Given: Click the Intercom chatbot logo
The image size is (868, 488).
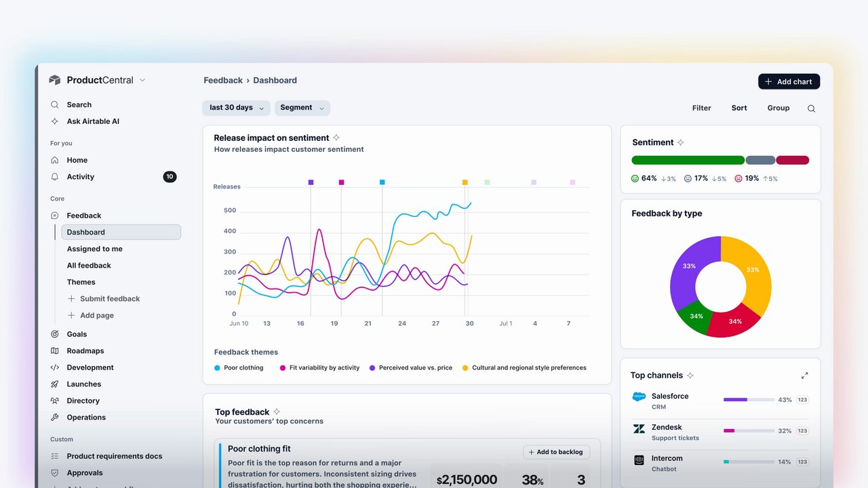Looking at the screenshot, I should [x=639, y=460].
